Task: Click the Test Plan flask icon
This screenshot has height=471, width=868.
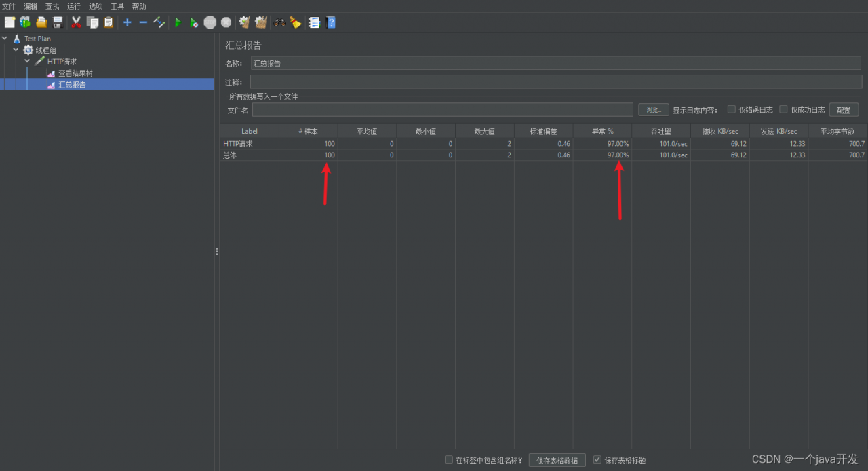Action: [17, 39]
